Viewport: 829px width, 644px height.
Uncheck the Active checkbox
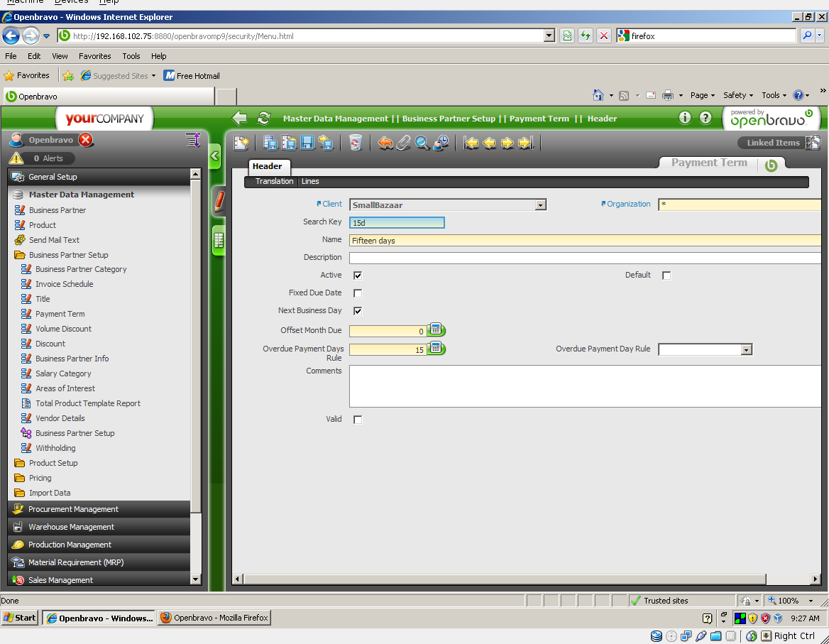pos(358,275)
